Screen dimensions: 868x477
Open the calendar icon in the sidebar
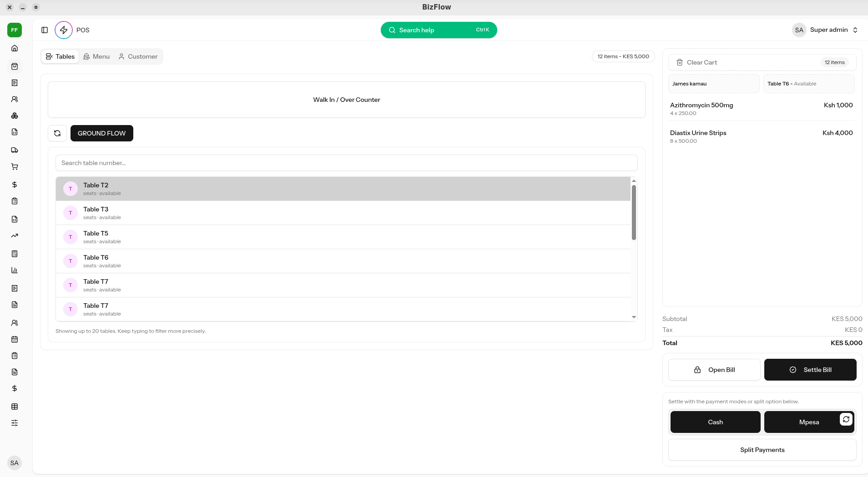(x=15, y=339)
